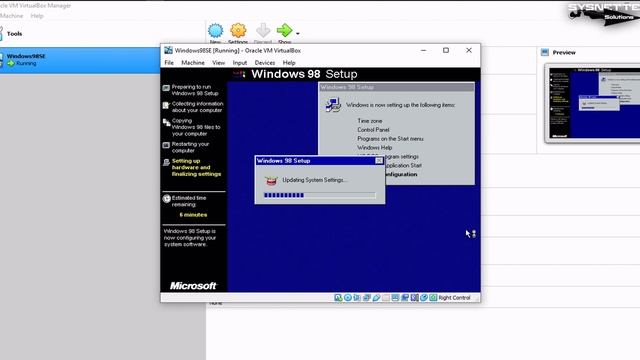
Task: Click the drum icon beside Updating System Settings
Action: (x=271, y=180)
